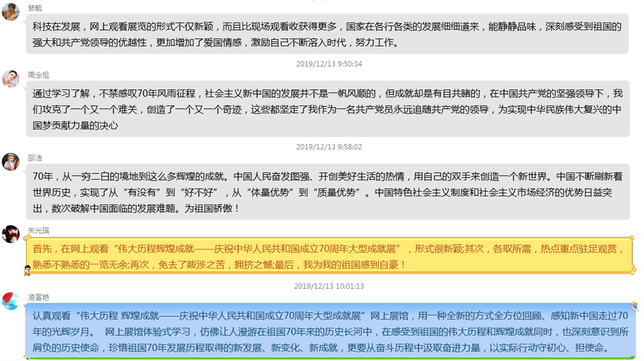The width and height of the screenshot is (644, 361).
Task: Click timestamp 2019/12/13 9:58:02
Action: click(329, 147)
